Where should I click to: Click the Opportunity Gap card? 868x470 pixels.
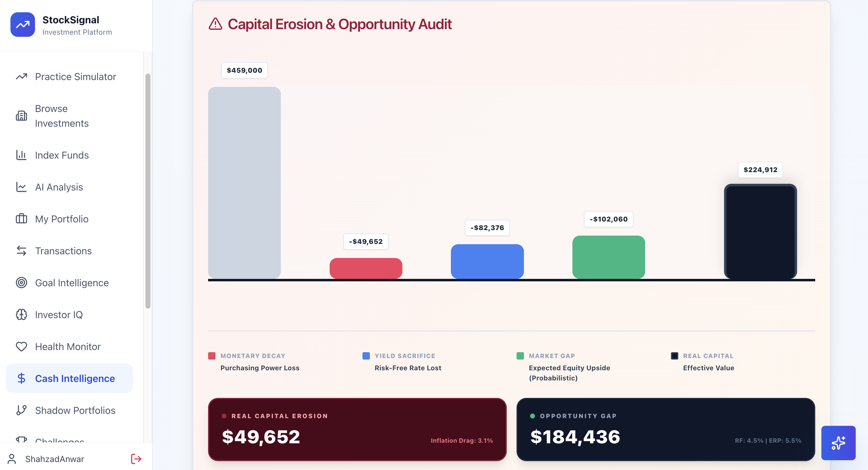tap(666, 429)
